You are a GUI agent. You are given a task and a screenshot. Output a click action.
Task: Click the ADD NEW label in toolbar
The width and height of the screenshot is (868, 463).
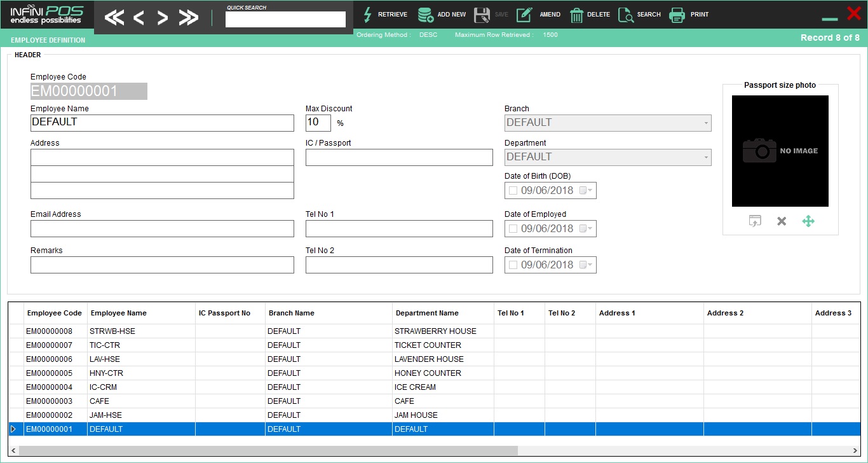pos(452,15)
